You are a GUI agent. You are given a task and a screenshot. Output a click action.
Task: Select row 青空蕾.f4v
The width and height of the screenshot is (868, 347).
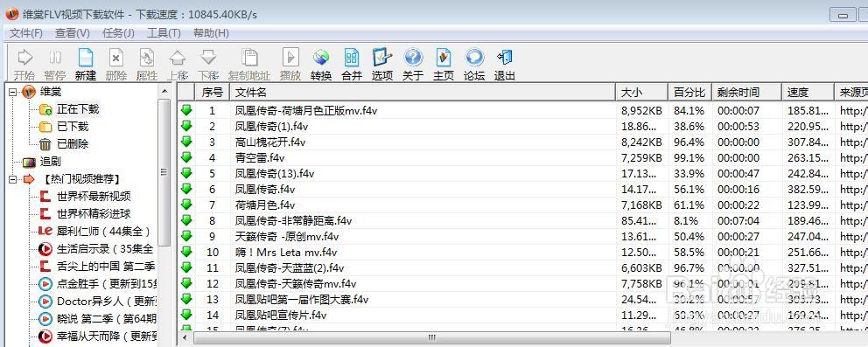521,158
